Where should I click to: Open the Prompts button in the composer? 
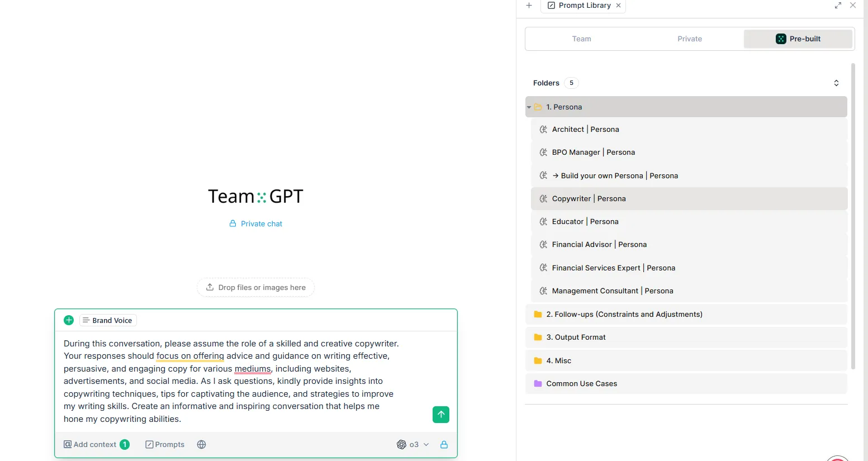(x=165, y=445)
